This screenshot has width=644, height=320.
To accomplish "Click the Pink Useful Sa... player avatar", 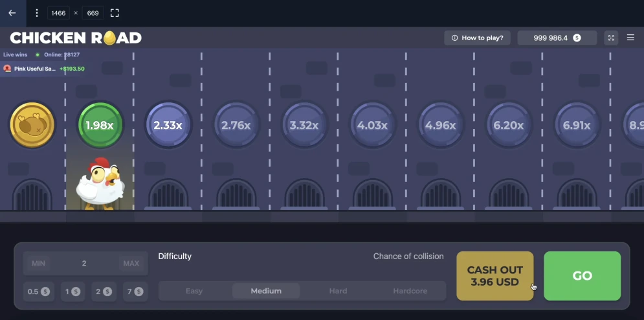I will pos(7,69).
